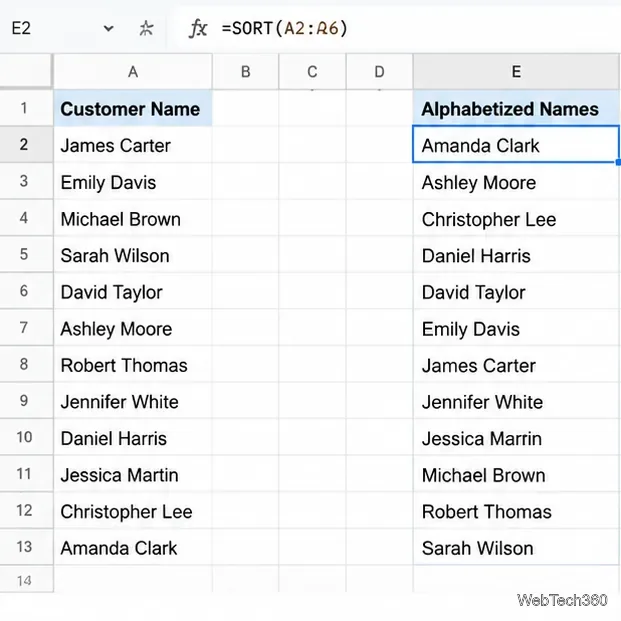Click the Alphabetized Names header cell
Screen dimensions: 621x621
pos(516,109)
